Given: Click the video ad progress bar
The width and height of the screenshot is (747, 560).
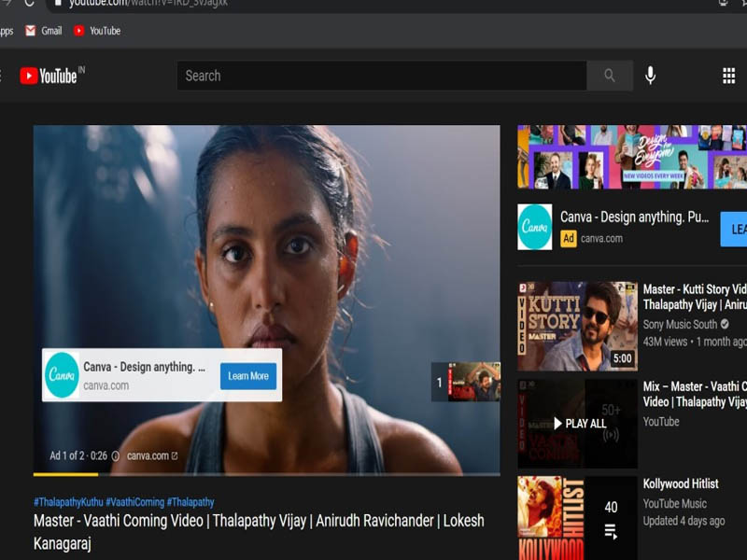Looking at the screenshot, I should [x=267, y=474].
